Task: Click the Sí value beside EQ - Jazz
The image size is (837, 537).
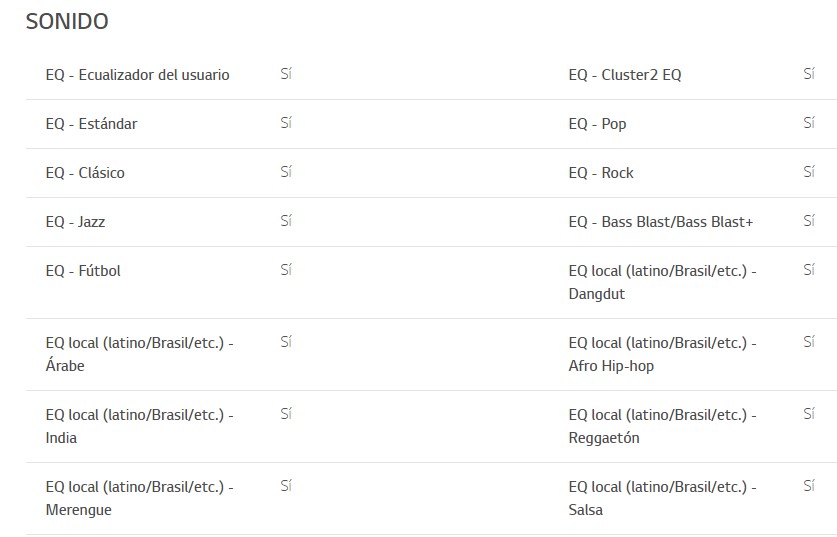Action: click(286, 221)
